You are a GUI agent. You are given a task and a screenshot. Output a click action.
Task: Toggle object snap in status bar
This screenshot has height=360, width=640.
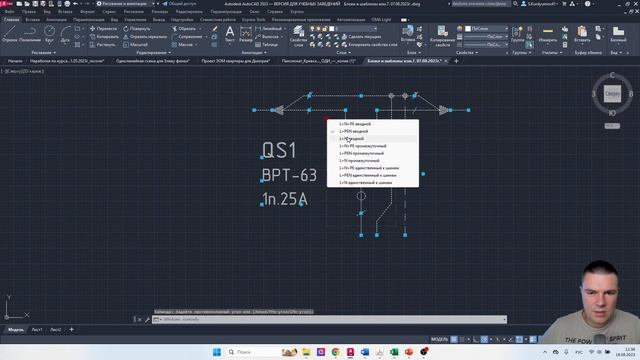click(x=519, y=339)
